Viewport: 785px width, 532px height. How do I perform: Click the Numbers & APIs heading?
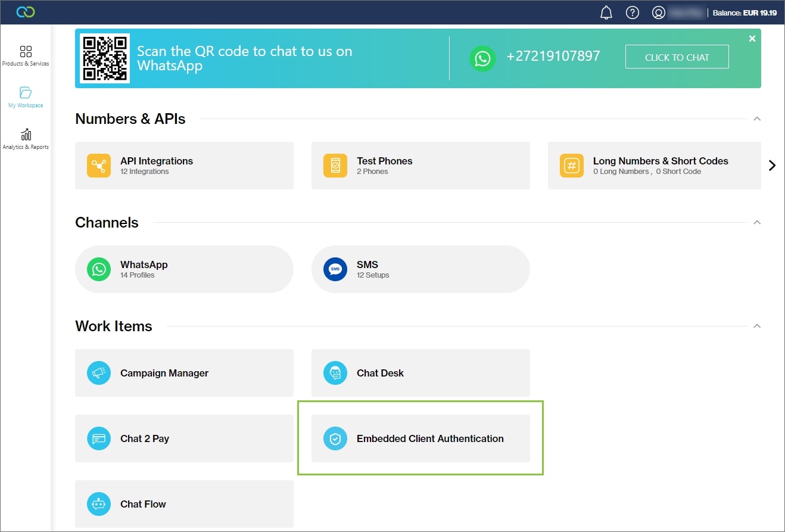tap(130, 119)
